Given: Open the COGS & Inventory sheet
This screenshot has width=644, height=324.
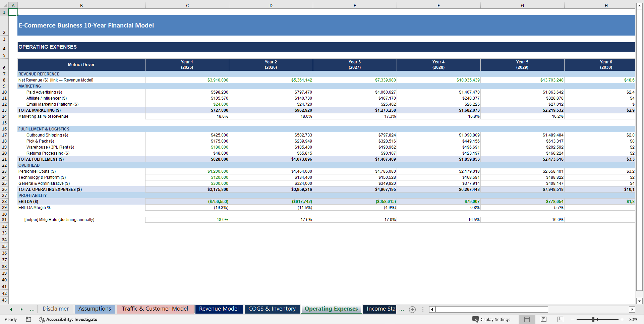Looking at the screenshot, I should (x=272, y=309).
